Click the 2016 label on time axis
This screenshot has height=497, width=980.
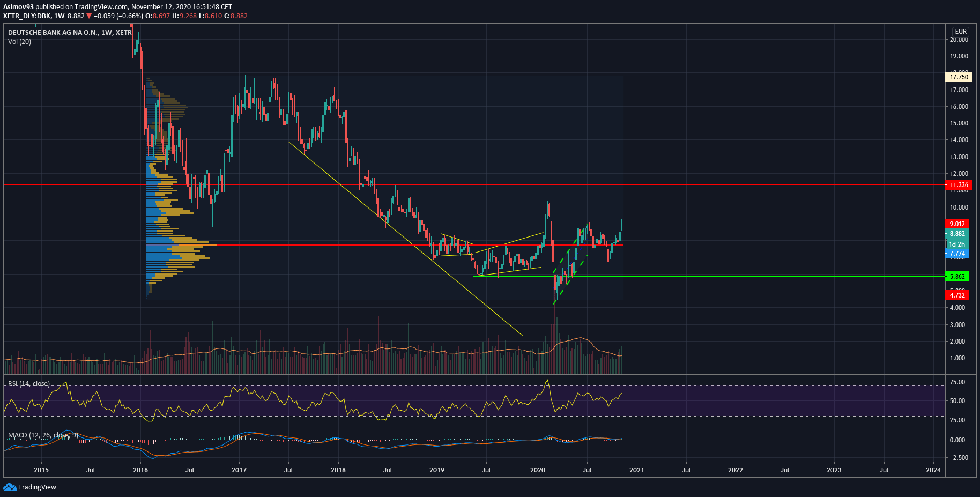tap(140, 470)
